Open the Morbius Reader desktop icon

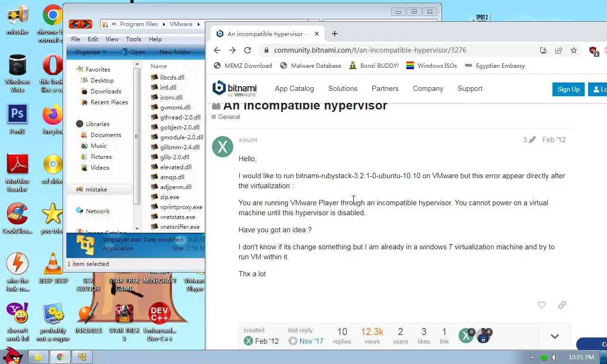coord(17,172)
